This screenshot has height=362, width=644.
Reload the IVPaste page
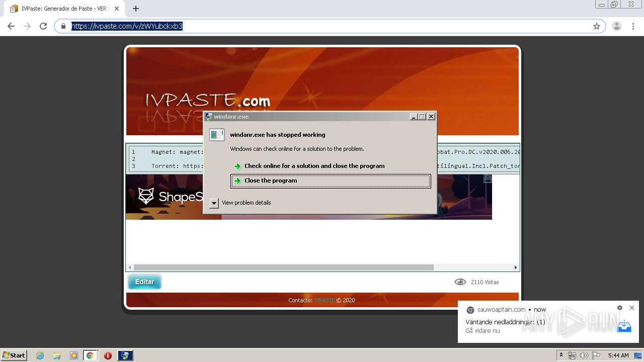pos(43,26)
